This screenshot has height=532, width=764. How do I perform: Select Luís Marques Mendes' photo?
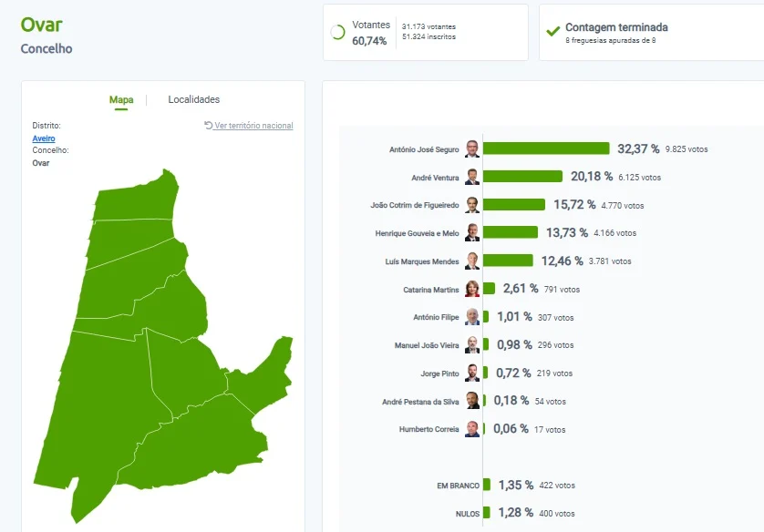point(472,261)
